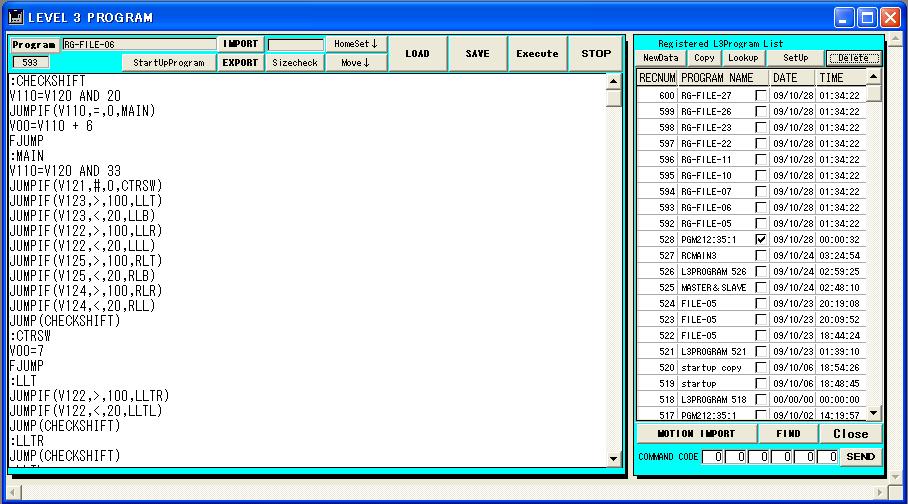Check the box for RG-FILE-06
This screenshot has height=504, width=908.
click(761, 207)
